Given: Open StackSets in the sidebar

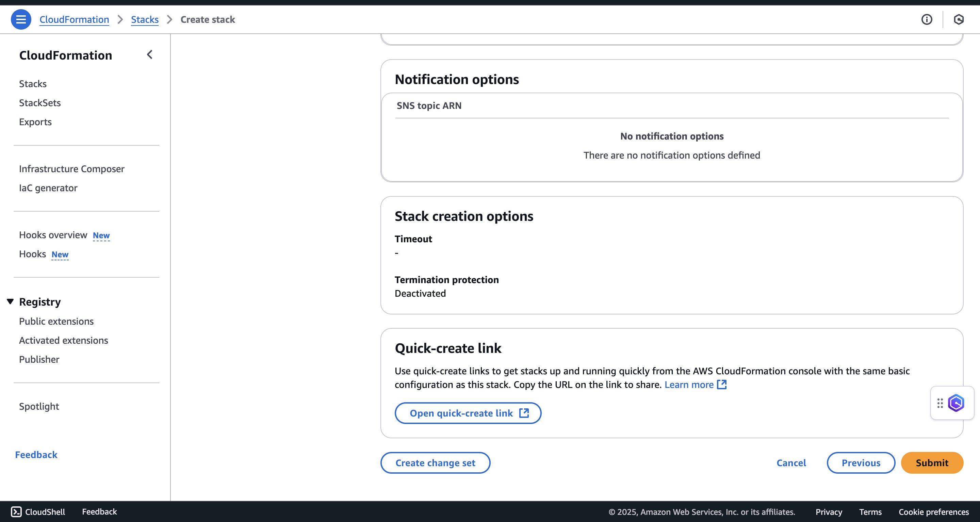Looking at the screenshot, I should click(x=40, y=103).
